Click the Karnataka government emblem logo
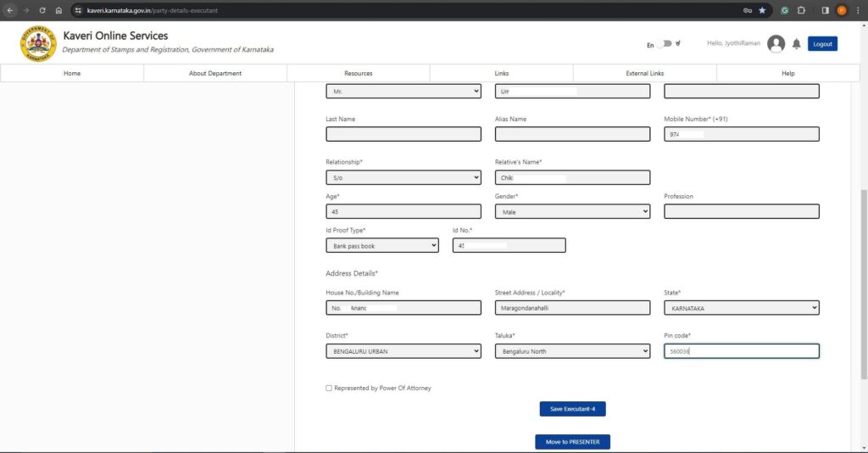 pos(38,43)
